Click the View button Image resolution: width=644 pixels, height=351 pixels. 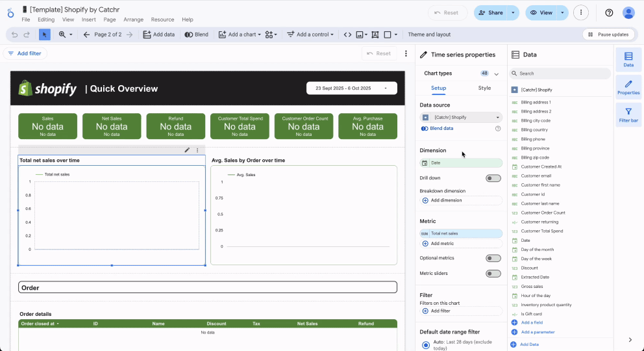coord(541,13)
